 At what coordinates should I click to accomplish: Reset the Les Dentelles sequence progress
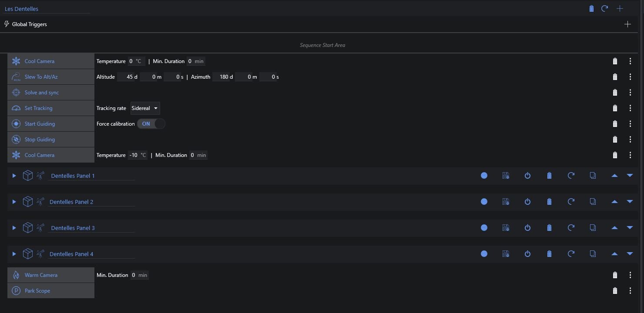tap(604, 9)
